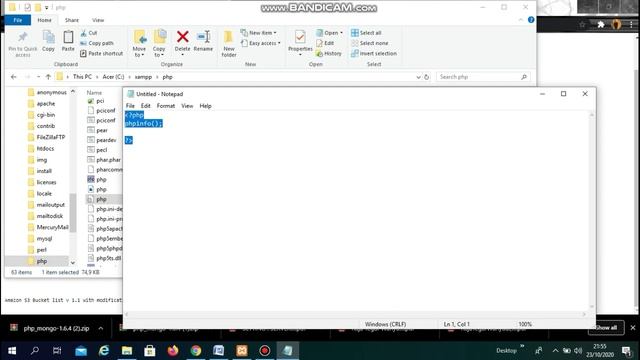Viewport: 640px width, 360px height.
Task: Close the downloads bar
Action: (633, 328)
